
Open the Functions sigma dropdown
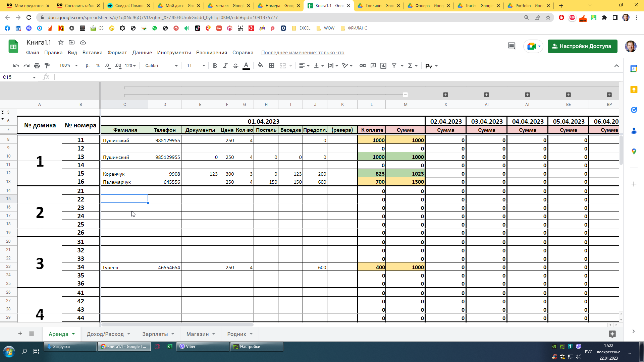point(413,66)
